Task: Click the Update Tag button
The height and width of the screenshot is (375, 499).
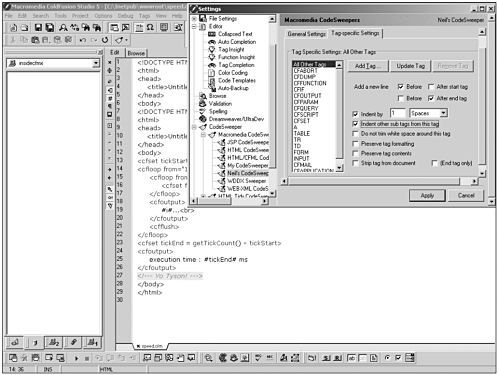Action: click(x=411, y=66)
